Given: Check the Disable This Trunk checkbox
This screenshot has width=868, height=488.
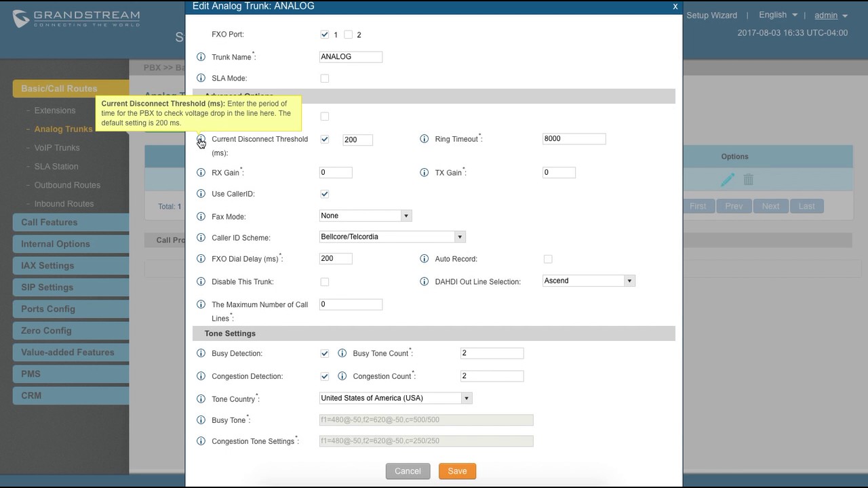Looking at the screenshot, I should [325, 282].
